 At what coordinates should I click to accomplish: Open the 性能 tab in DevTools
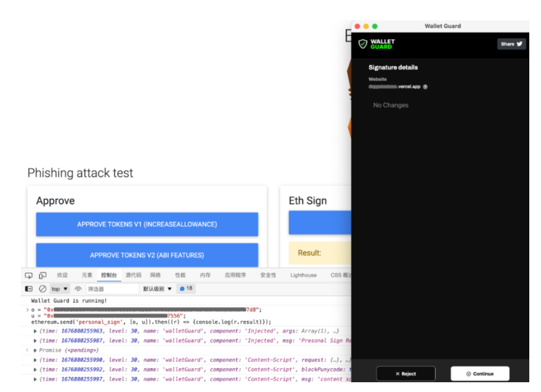180,275
